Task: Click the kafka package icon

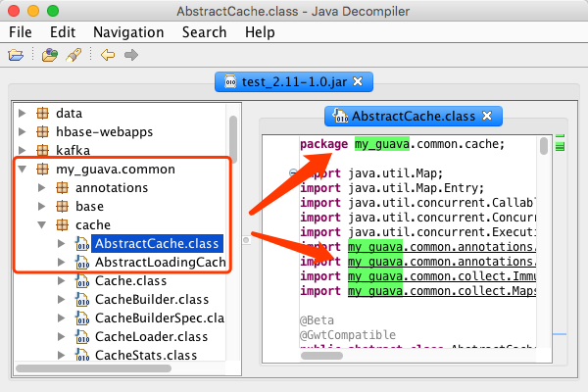Action: 42,151
